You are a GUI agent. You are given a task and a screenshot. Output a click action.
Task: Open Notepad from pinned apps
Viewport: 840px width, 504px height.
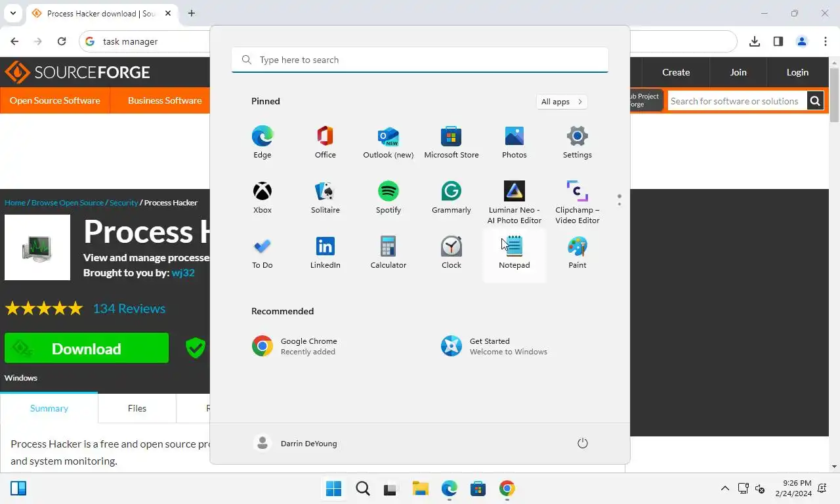click(x=514, y=255)
